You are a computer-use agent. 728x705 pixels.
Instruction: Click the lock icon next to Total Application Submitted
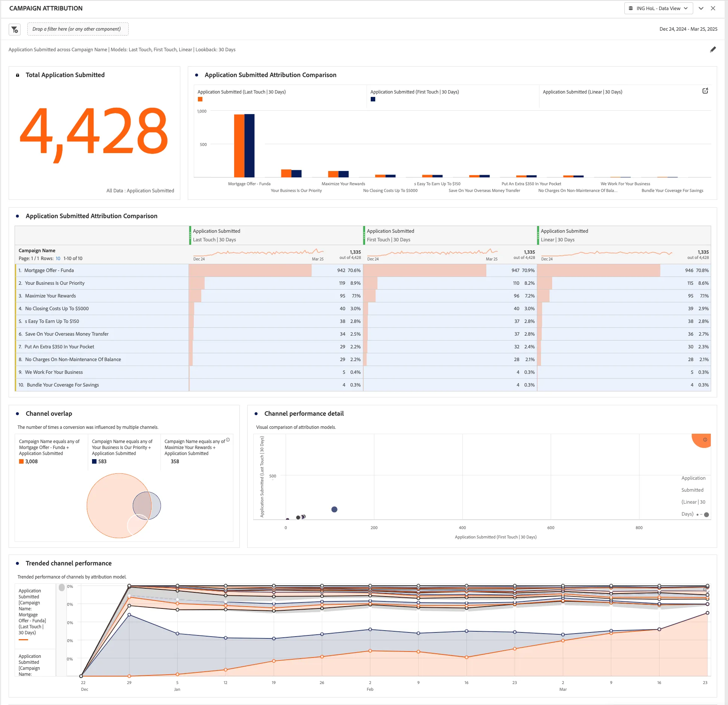coord(17,75)
